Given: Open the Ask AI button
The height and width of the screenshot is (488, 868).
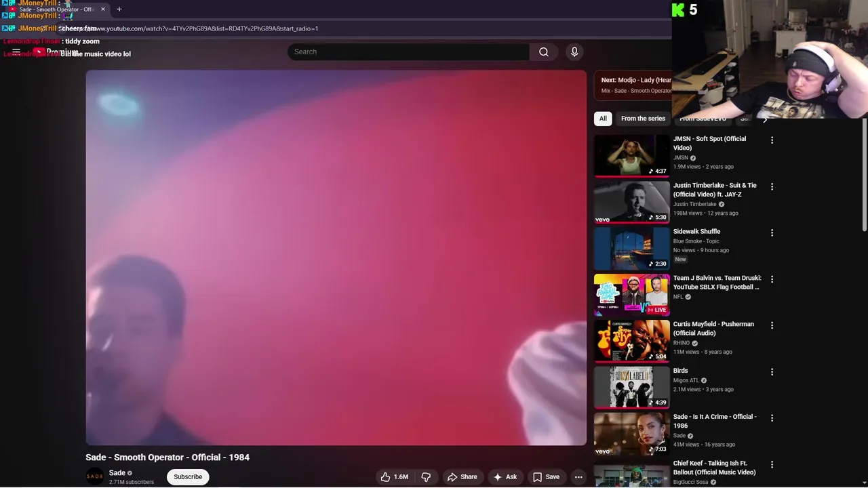Looking at the screenshot, I should click(505, 477).
